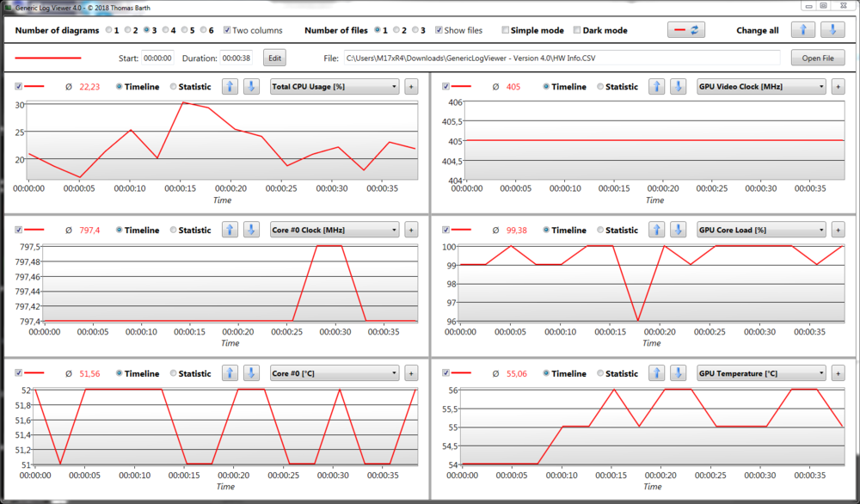Click Open File to load a log
The width and height of the screenshot is (860, 504).
(x=819, y=58)
